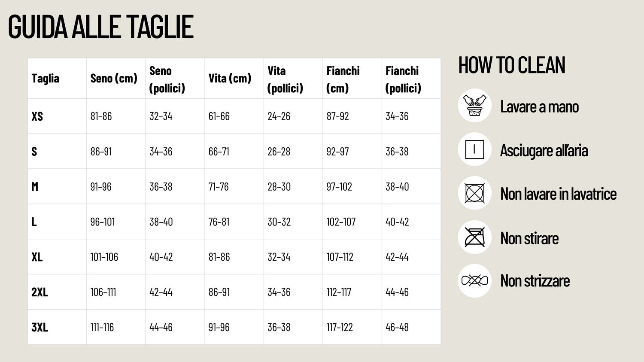
Task: Select the 'Seno (cm)' column header
Action: point(114,79)
